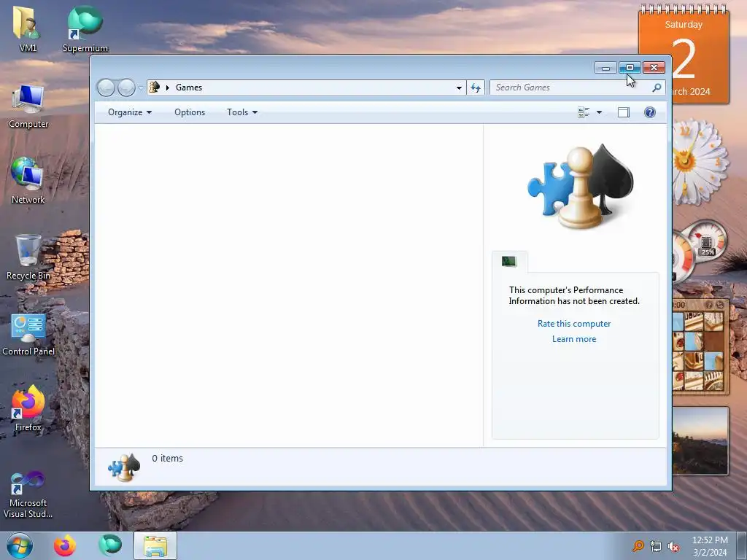Launch Firefox from the taskbar
This screenshot has width=747, height=560.
(64, 545)
